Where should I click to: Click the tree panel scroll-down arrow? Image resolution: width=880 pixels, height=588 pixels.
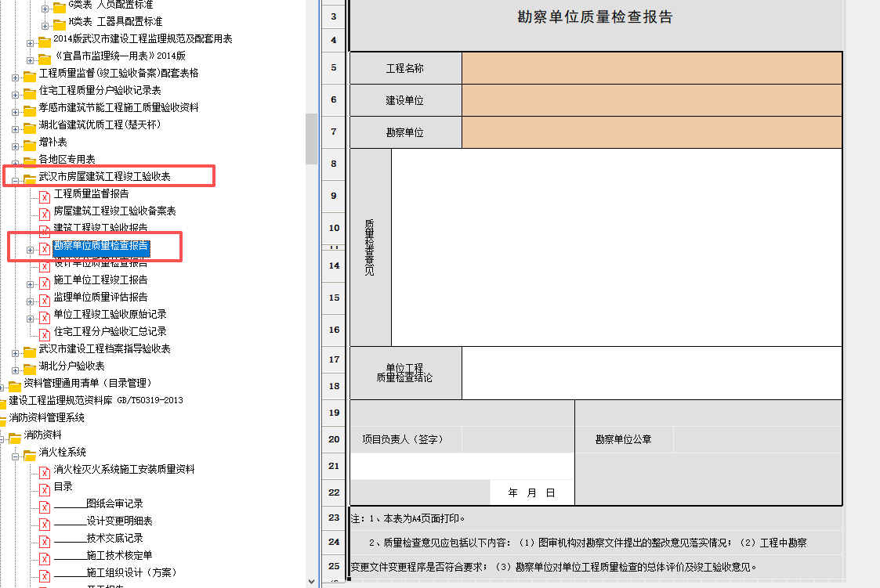(x=311, y=580)
